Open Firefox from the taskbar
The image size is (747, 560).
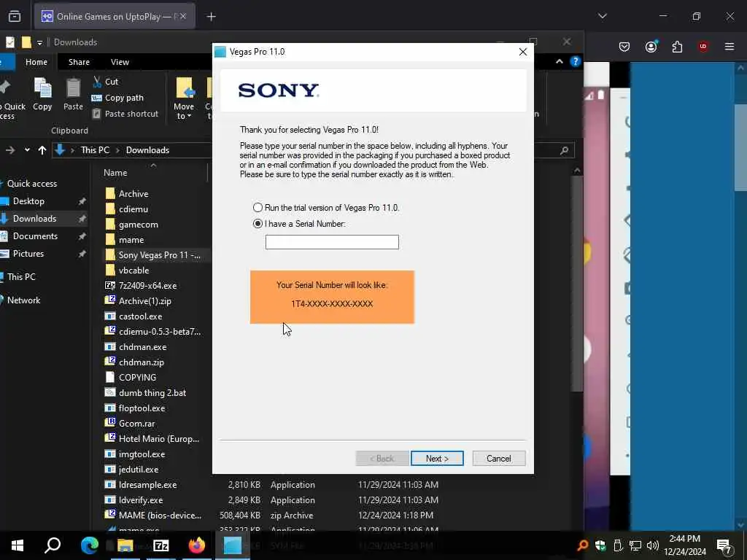(196, 545)
